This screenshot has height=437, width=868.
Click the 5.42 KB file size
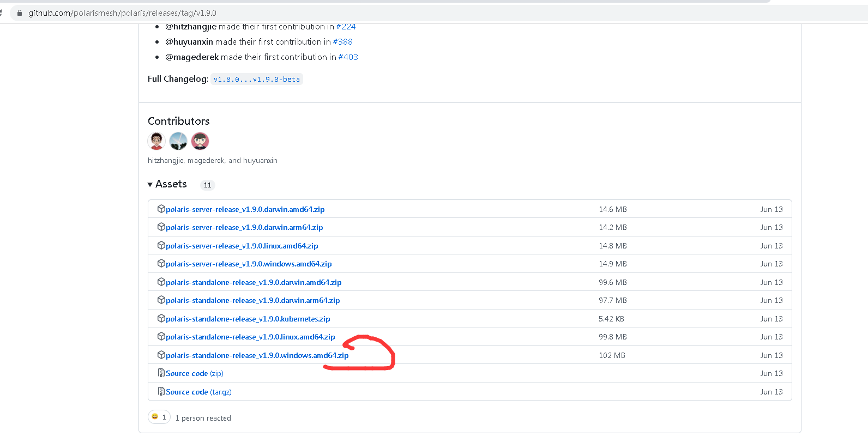pos(611,319)
